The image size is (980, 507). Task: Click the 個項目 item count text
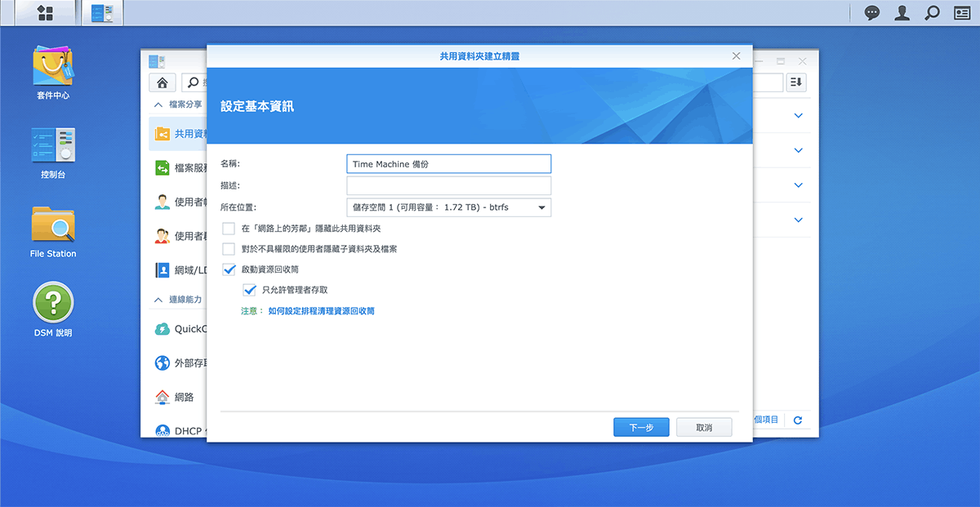tap(766, 420)
